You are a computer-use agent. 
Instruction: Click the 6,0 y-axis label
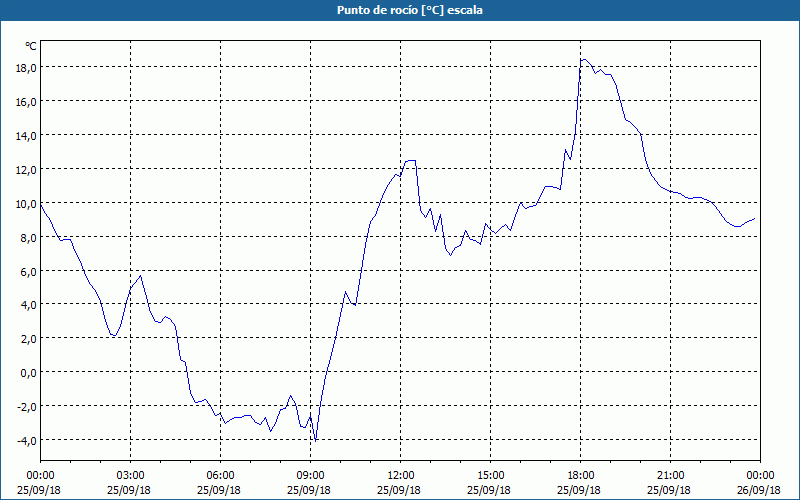tap(28, 271)
